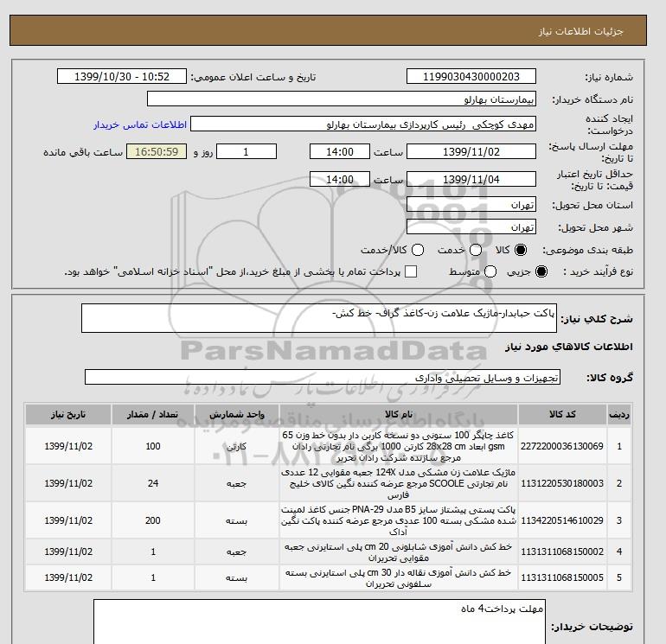Viewport: 666px width, 644px height.
Task: Select the کالا/خدمت radio button
Action: [x=418, y=250]
